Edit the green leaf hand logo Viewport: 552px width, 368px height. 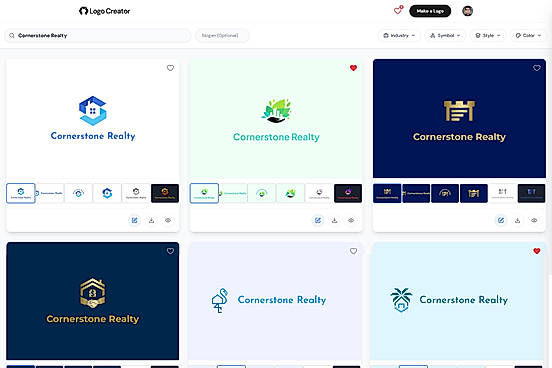point(318,220)
